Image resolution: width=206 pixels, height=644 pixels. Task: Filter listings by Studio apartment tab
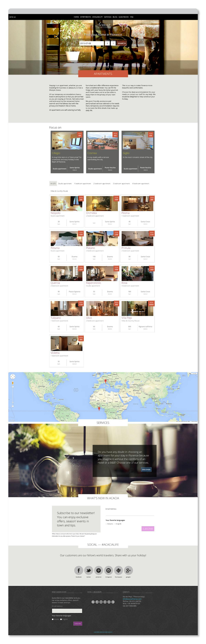(65, 184)
